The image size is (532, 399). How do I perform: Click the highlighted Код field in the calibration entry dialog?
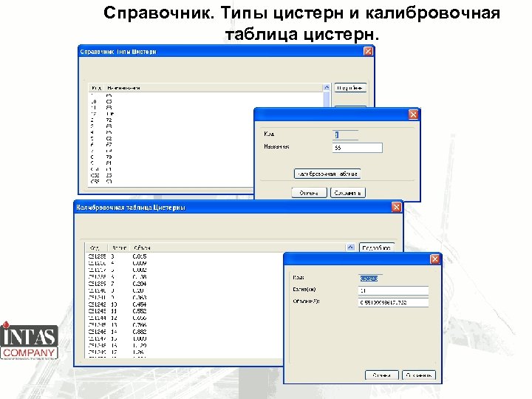(x=369, y=279)
